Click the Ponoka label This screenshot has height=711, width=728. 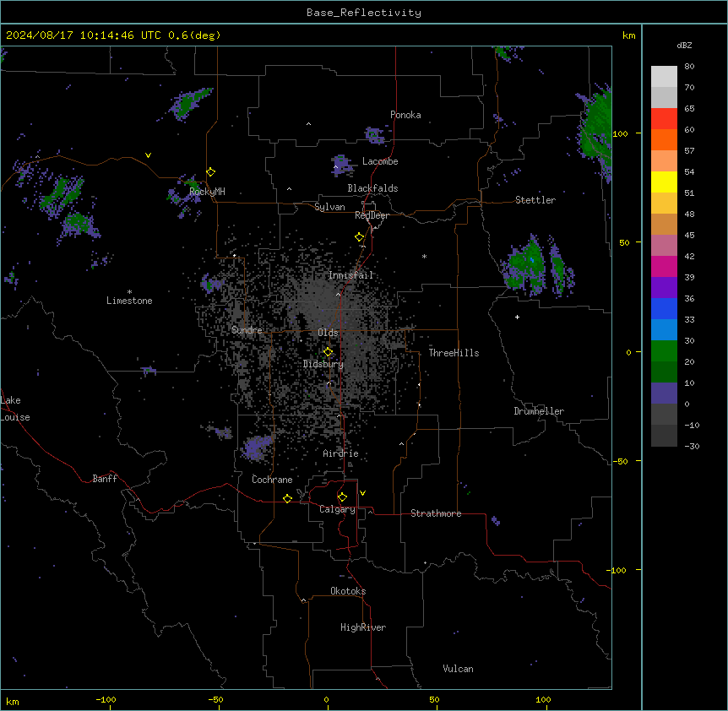(x=405, y=115)
